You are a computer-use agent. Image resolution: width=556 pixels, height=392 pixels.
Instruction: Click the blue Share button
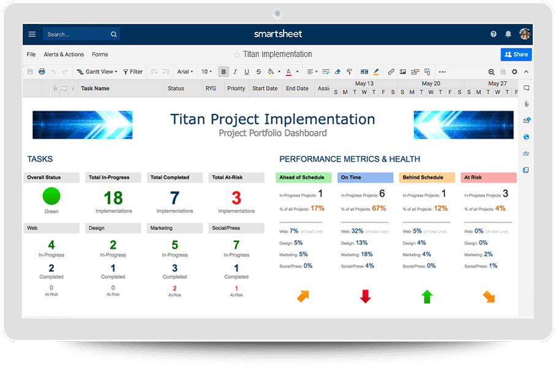coord(516,55)
